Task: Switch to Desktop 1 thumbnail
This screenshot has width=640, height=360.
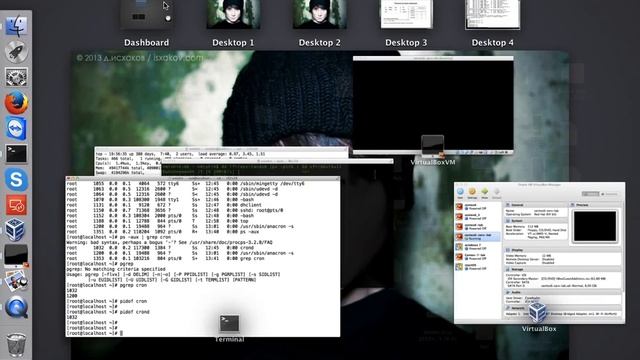Action: click(x=233, y=14)
